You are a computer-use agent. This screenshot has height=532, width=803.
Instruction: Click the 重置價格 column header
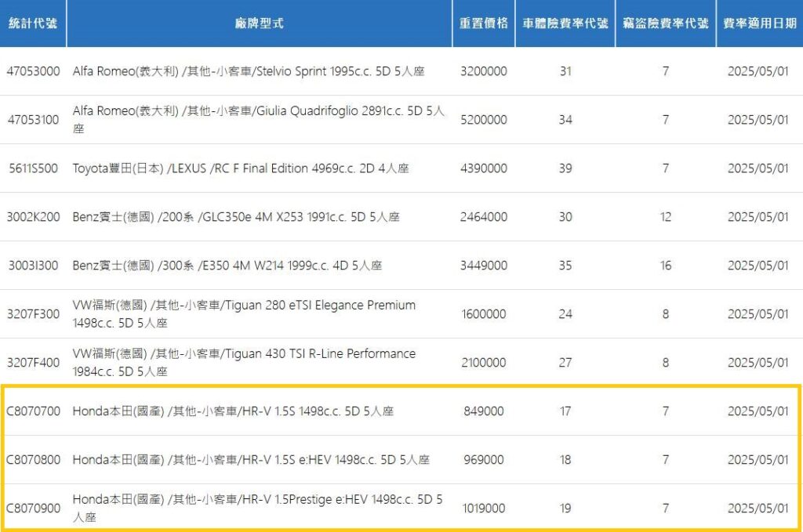point(483,23)
